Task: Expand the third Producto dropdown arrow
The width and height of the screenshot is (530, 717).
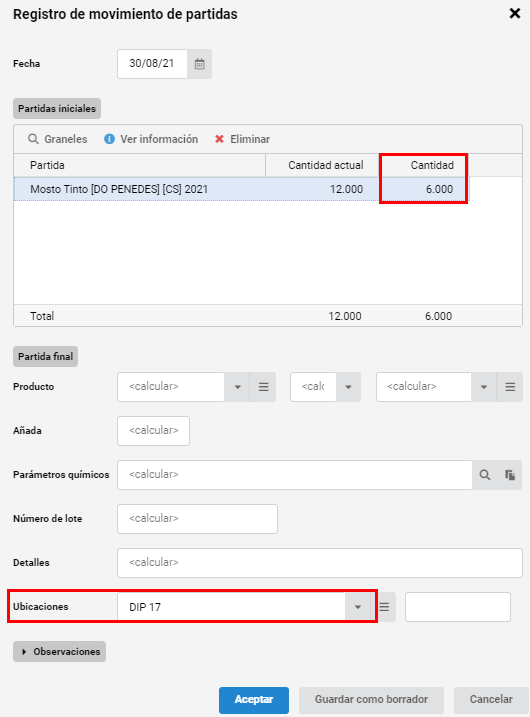Action: coord(484,387)
